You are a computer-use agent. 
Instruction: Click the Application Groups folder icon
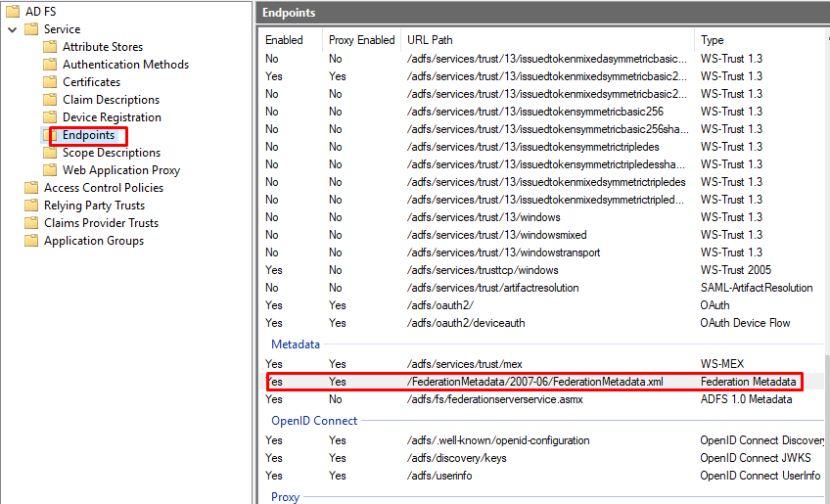[x=31, y=241]
